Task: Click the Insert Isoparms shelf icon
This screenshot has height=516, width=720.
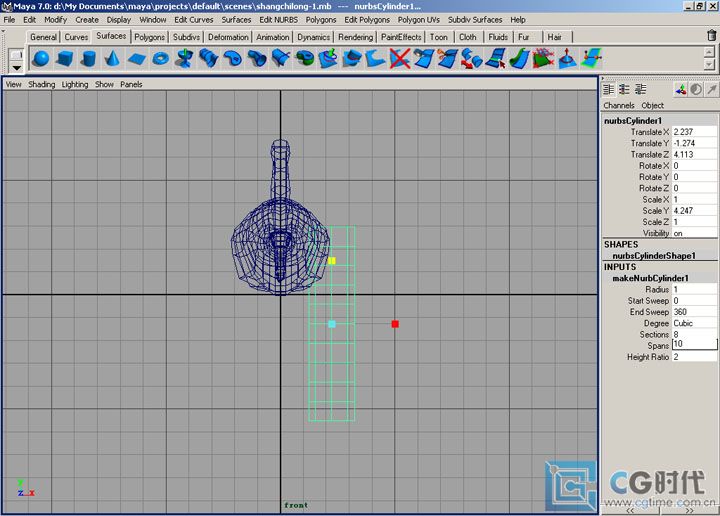Action: (x=495, y=59)
